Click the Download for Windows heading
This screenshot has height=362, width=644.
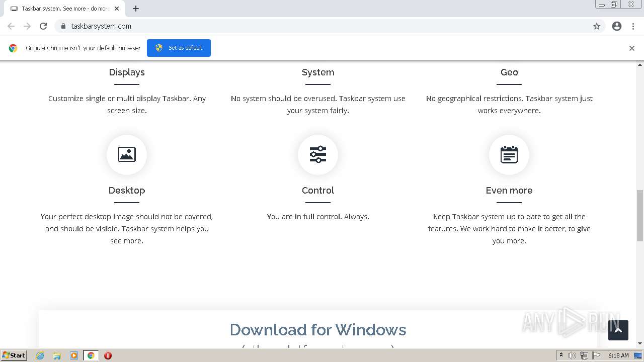pos(318,330)
